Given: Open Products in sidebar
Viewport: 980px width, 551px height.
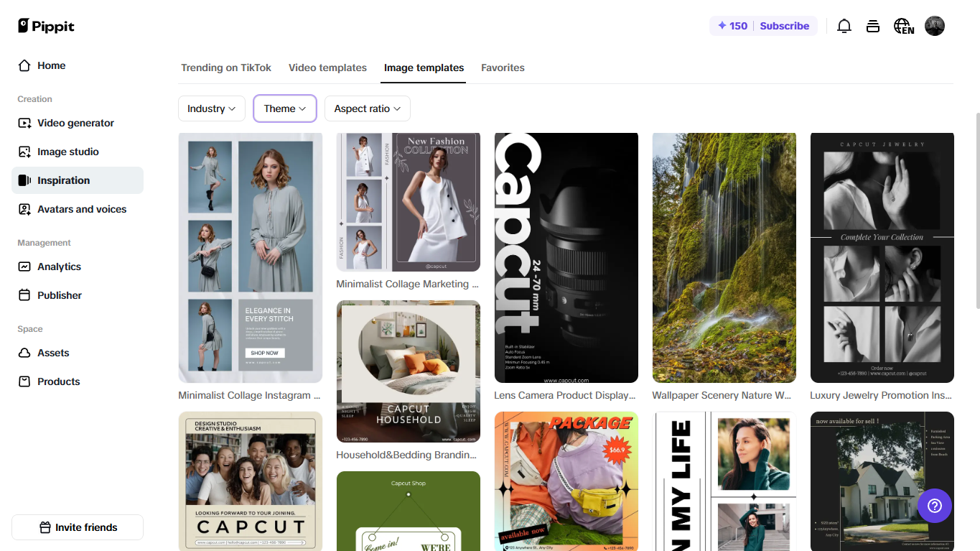Looking at the screenshot, I should (78, 381).
